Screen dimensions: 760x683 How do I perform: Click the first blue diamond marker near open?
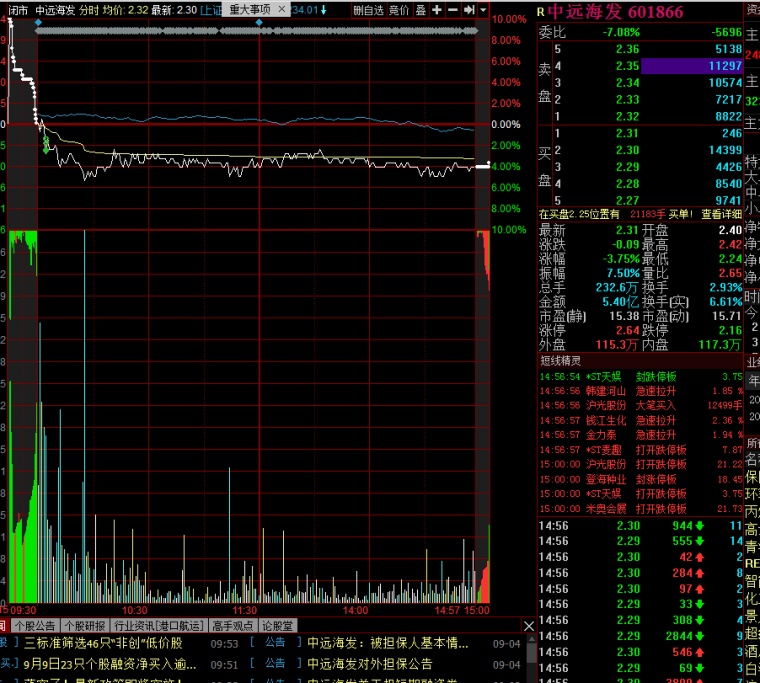point(39,23)
